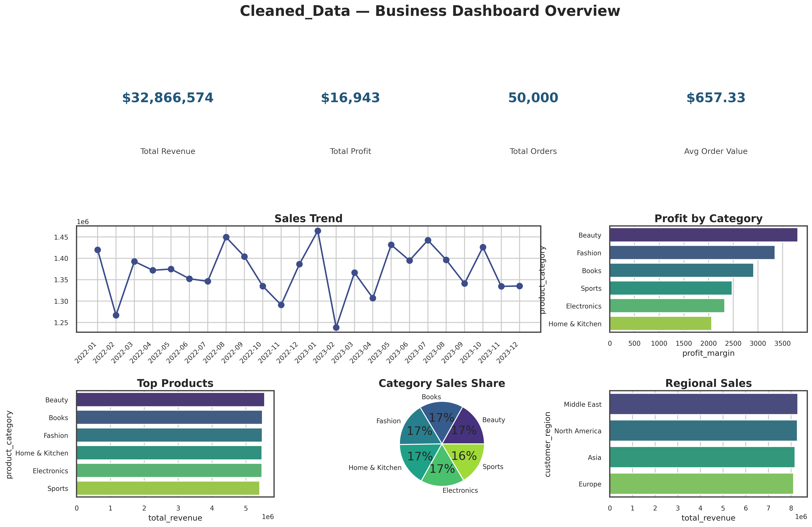The height and width of the screenshot is (527, 812).
Task: Click the Total Orders value 50,000
Action: click(x=533, y=98)
